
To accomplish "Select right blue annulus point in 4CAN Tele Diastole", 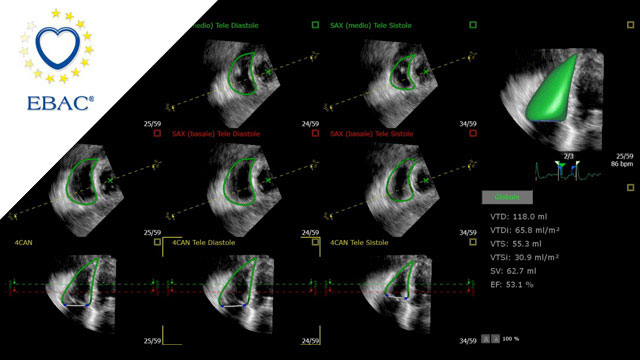I will pyautogui.click(x=244, y=305).
